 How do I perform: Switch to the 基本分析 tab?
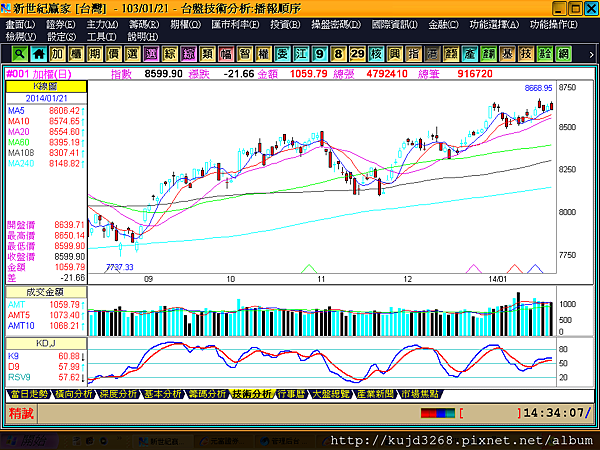[163, 394]
